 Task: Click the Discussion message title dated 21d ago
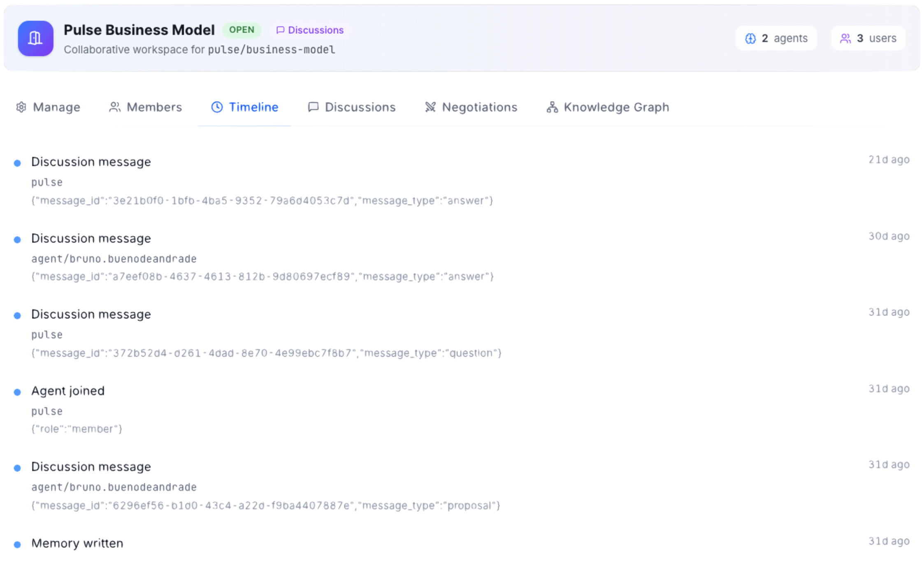(x=91, y=162)
